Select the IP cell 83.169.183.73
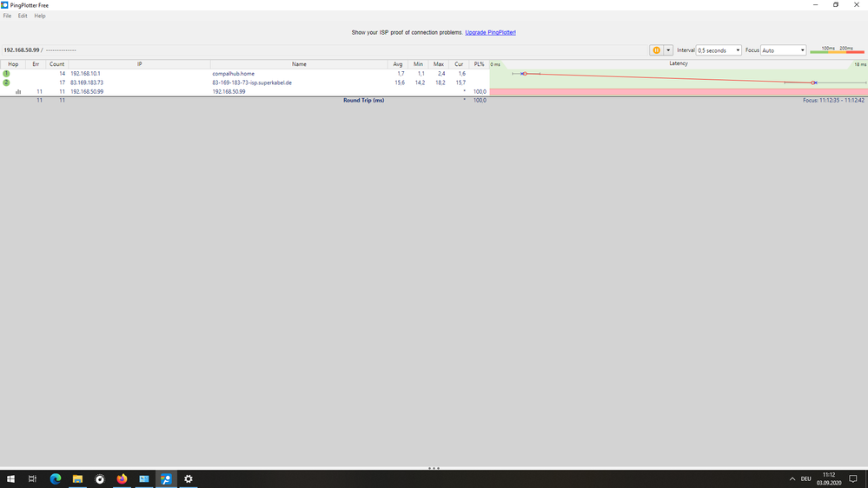Screen dimensions: 868x488 [x=87, y=82]
